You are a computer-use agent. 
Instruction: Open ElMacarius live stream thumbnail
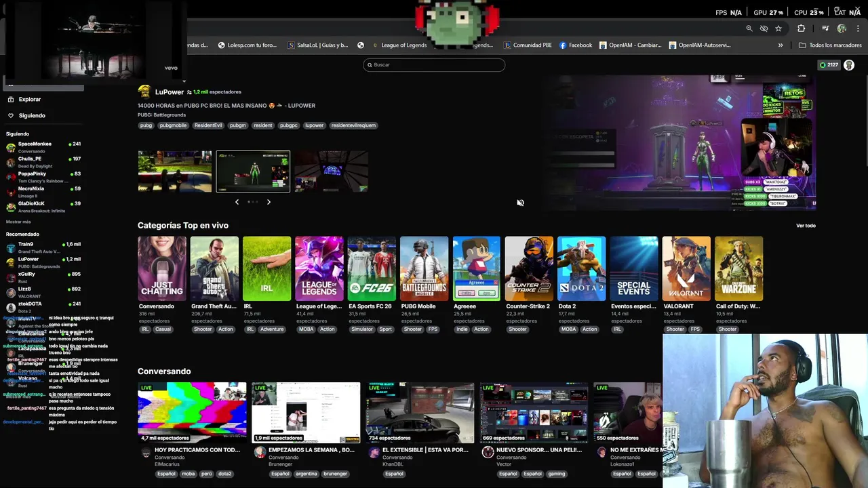[192, 413]
